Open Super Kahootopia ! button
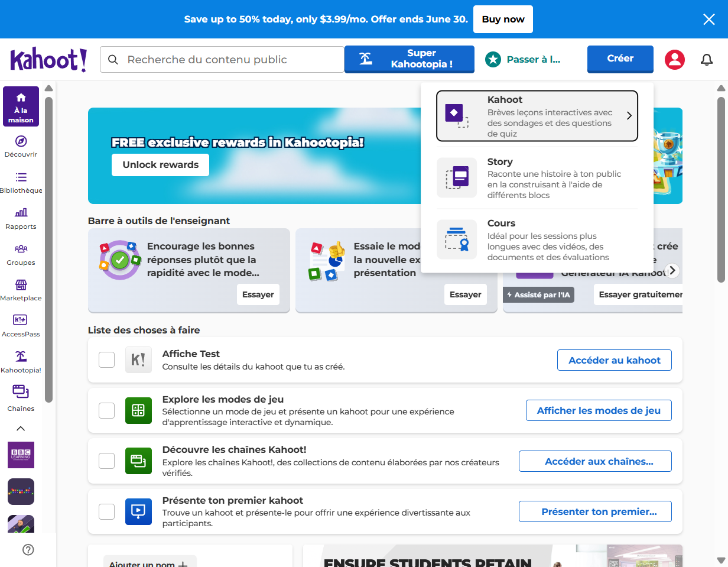Screen dimensions: 728x567 409,59
